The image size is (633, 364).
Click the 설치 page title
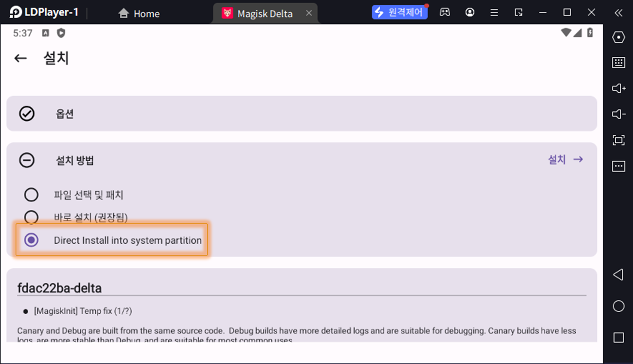56,58
